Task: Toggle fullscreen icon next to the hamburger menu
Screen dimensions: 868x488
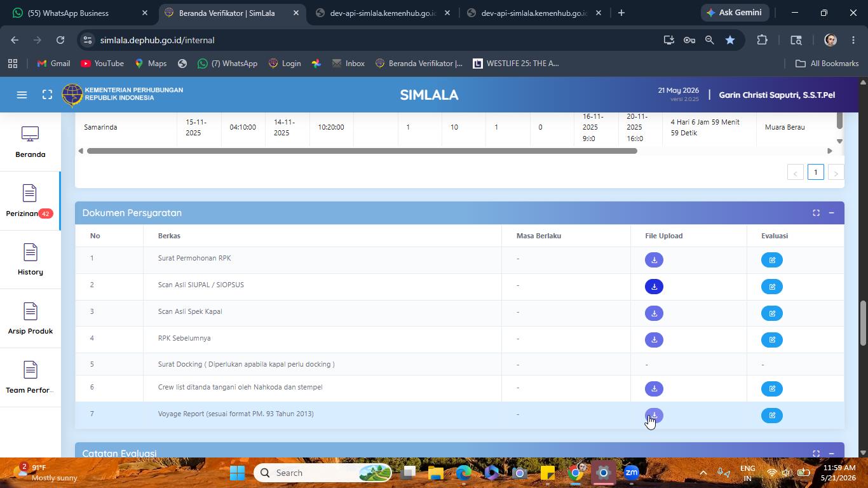Action: pyautogui.click(x=47, y=95)
